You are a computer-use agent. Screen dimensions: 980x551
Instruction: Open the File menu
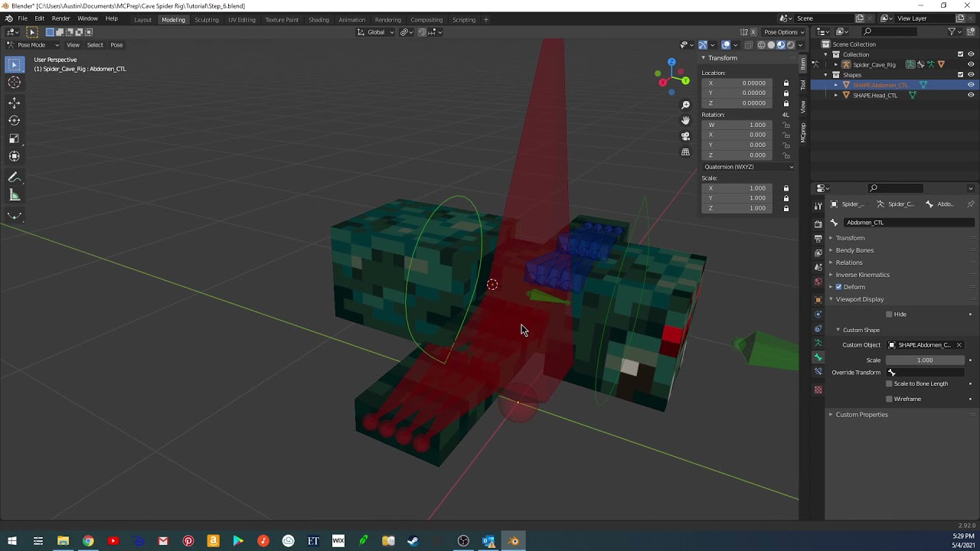coord(23,18)
